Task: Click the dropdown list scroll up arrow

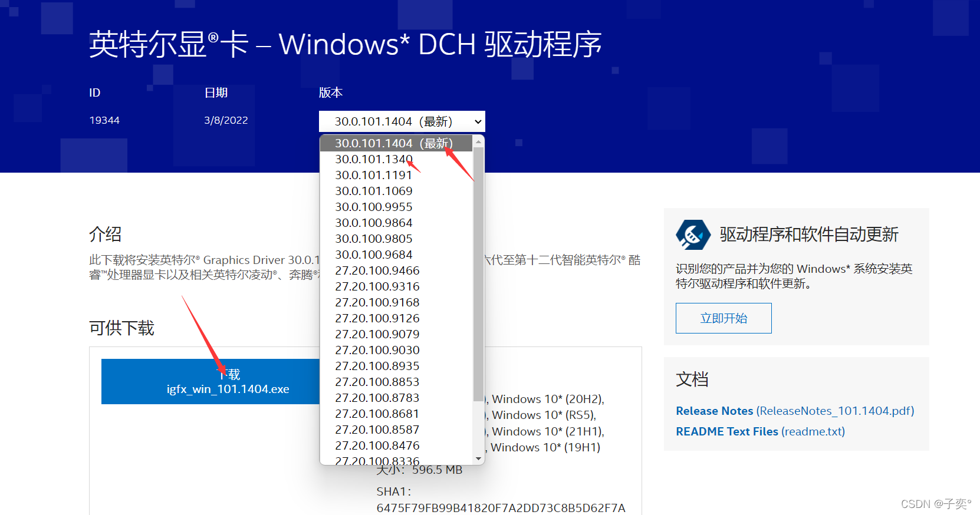Action: click(x=478, y=141)
